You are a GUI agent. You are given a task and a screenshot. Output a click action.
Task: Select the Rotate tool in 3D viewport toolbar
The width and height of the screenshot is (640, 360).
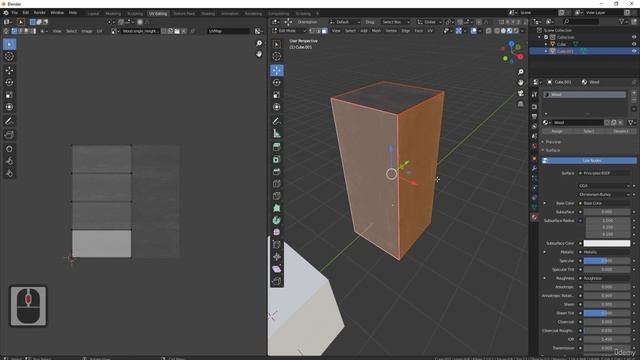click(x=277, y=82)
